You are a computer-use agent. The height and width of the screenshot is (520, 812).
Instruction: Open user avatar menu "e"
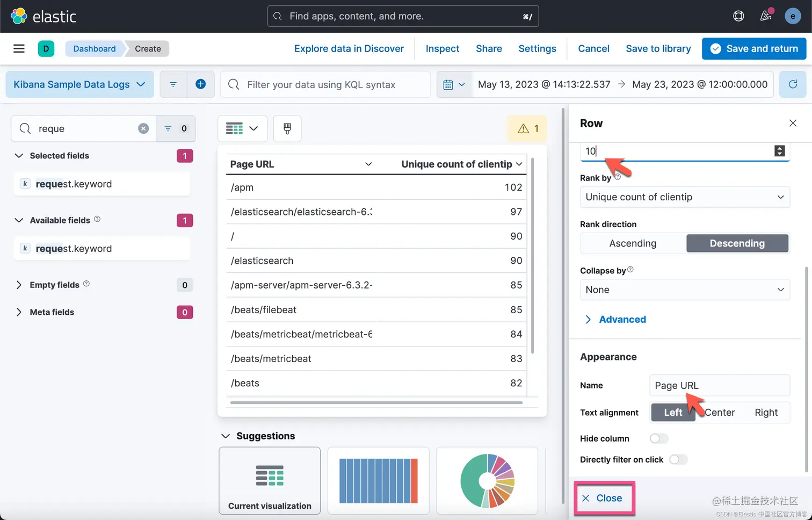[793, 16]
